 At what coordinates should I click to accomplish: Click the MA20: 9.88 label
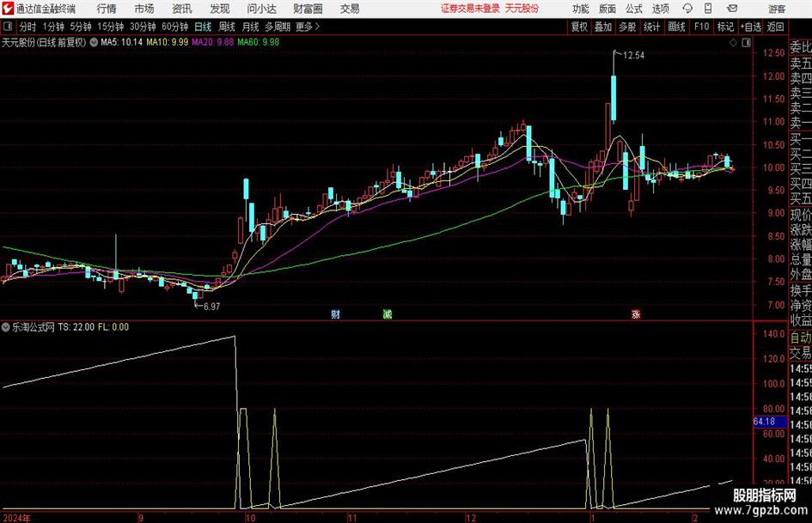click(x=213, y=42)
